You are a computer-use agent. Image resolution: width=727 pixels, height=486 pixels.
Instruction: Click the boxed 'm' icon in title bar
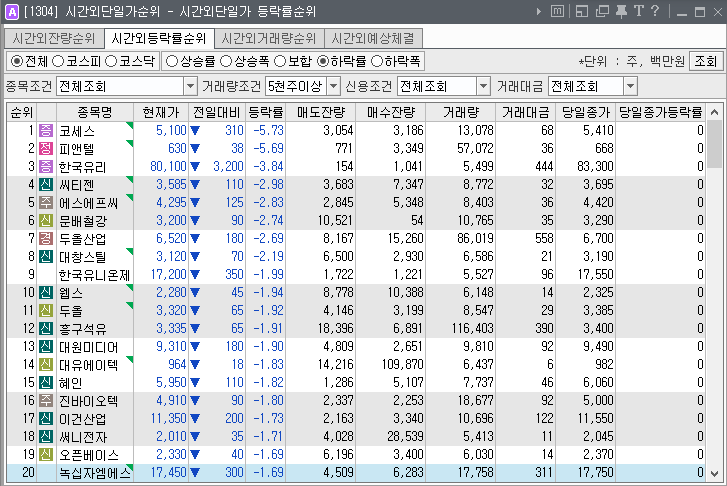pyautogui.click(x=557, y=11)
